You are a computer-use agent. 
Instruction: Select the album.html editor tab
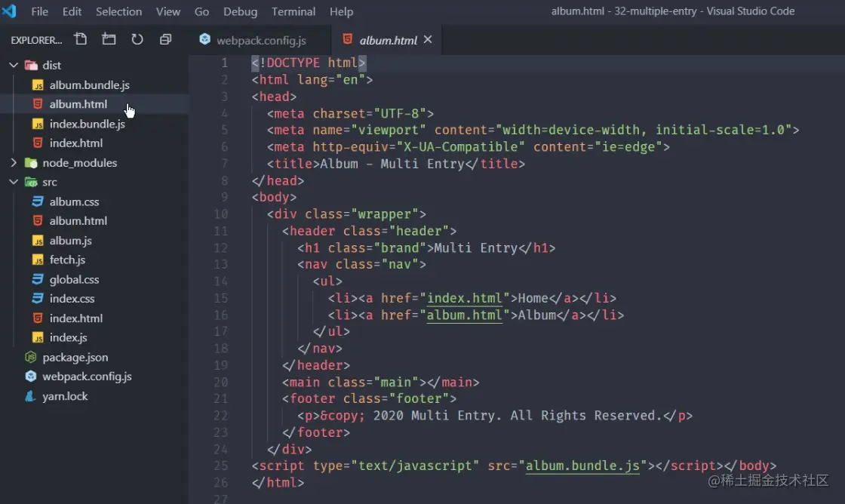(388, 40)
